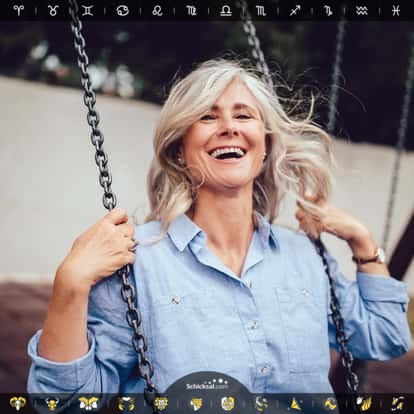Open the Leo zodiac symbol

pos(157,10)
